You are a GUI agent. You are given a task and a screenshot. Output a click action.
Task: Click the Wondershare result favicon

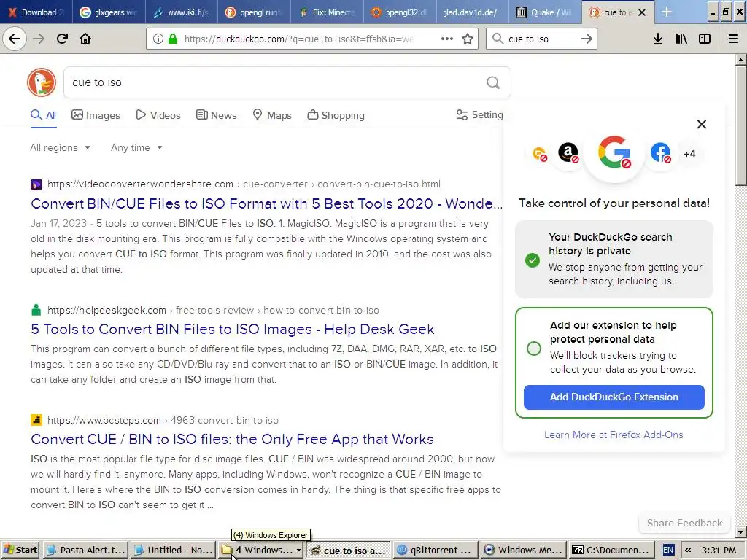pos(36,184)
